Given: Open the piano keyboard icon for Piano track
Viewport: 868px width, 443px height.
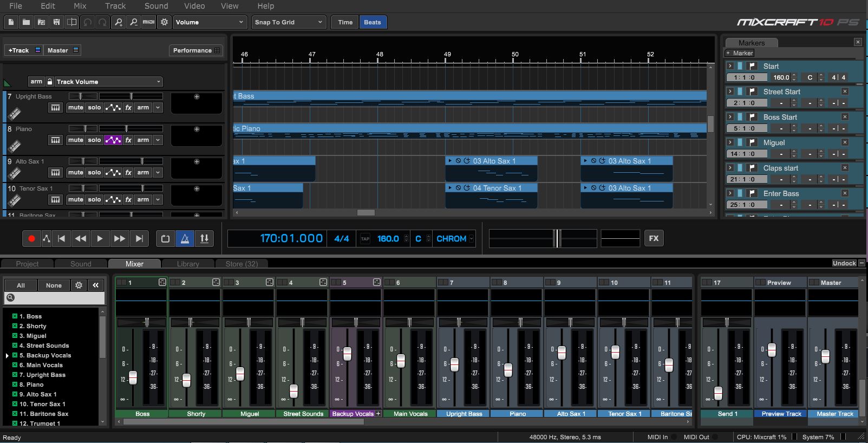Looking at the screenshot, I should point(55,140).
